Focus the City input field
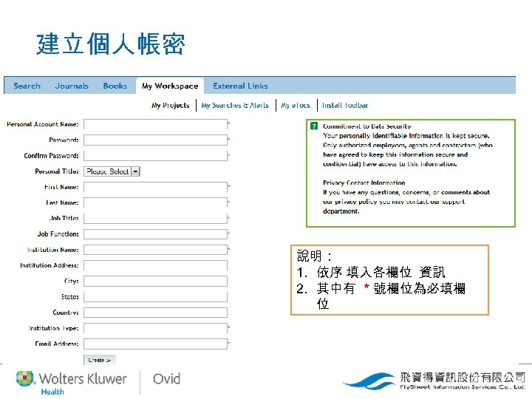532x399 pixels. pyautogui.click(x=155, y=281)
